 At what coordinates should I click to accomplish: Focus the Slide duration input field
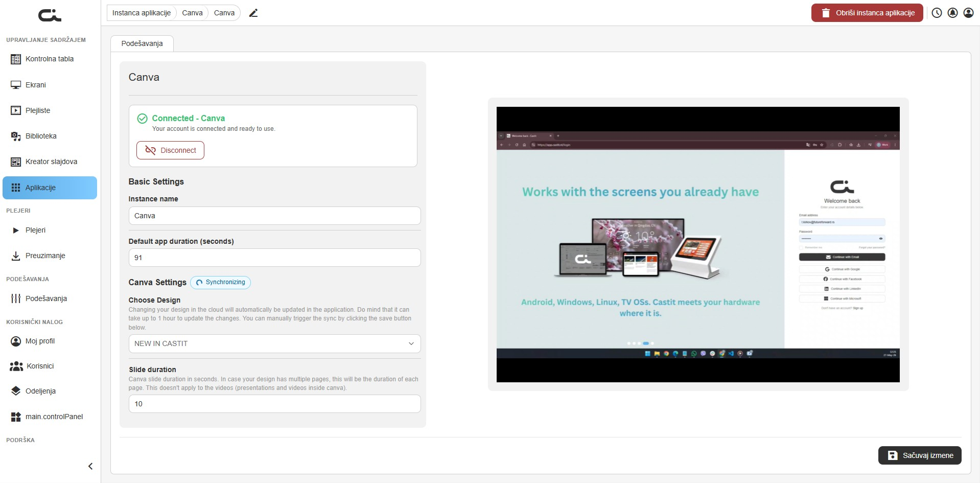coord(274,404)
